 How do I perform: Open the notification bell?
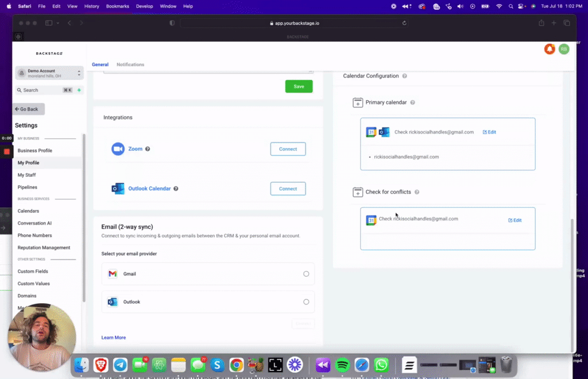(x=550, y=49)
